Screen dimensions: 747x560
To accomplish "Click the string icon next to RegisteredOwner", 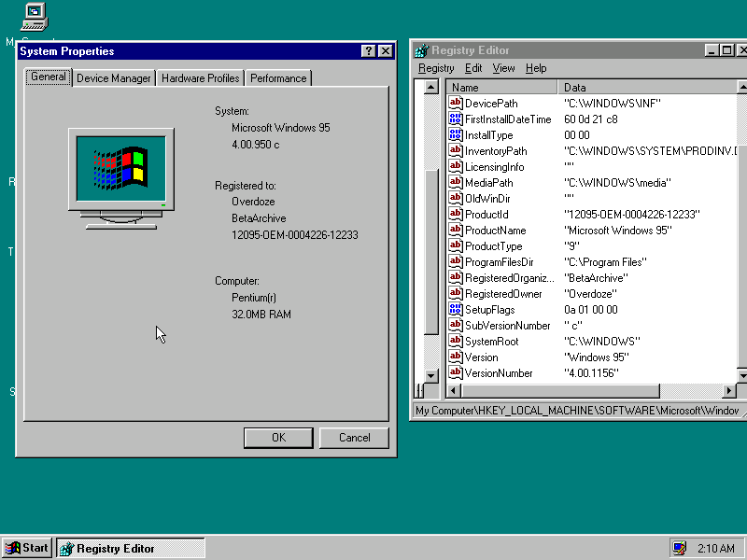I will [x=455, y=293].
